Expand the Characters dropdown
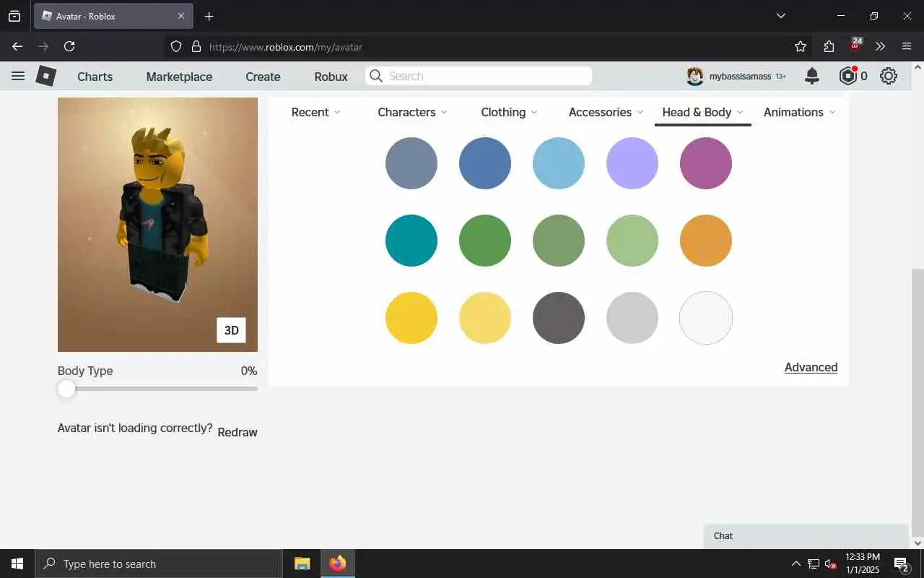The width and height of the screenshot is (924, 578). [412, 112]
